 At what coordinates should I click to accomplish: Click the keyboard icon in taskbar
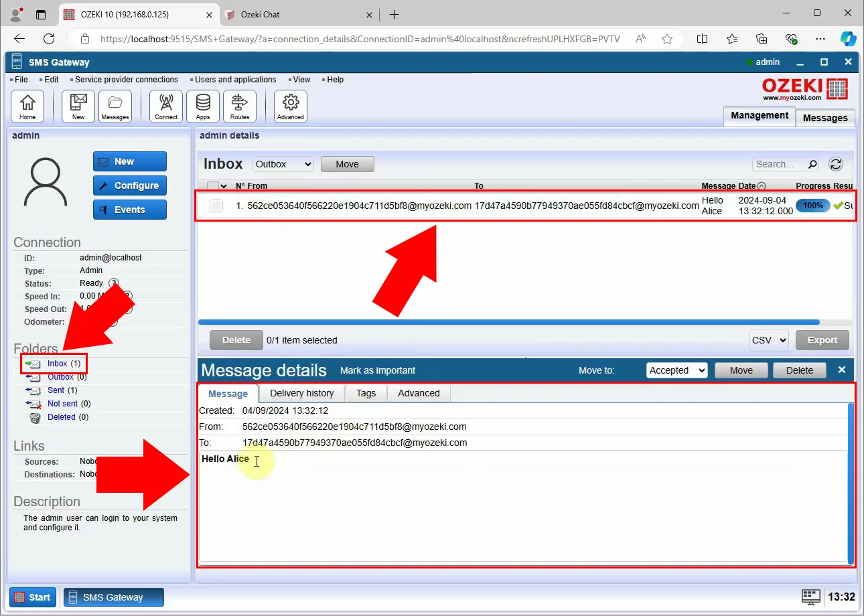(x=811, y=597)
